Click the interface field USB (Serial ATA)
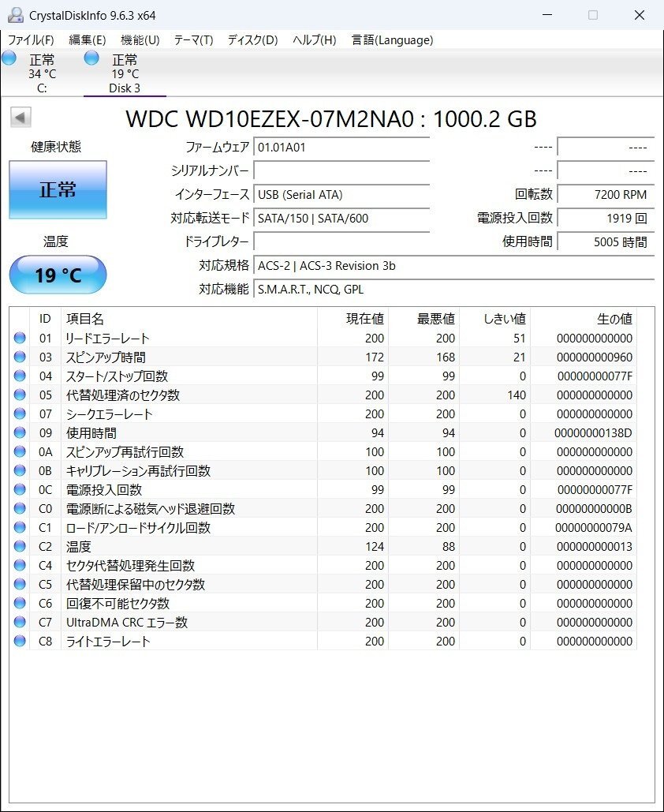664x812 pixels. pos(341,195)
